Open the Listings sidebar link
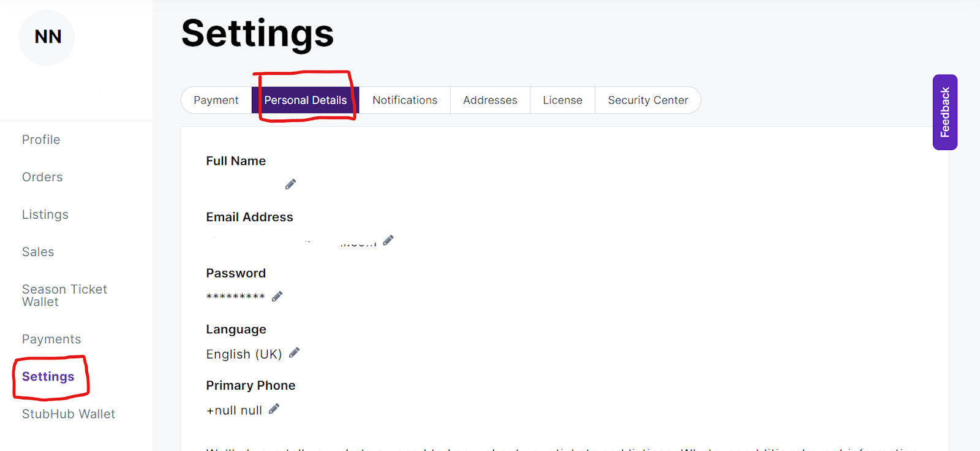Image resolution: width=980 pixels, height=451 pixels. click(45, 214)
